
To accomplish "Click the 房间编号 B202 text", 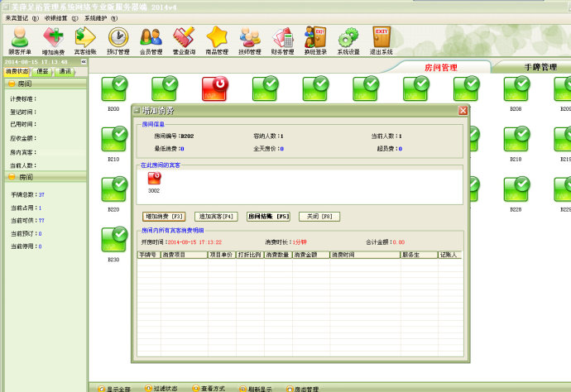I will [174, 136].
